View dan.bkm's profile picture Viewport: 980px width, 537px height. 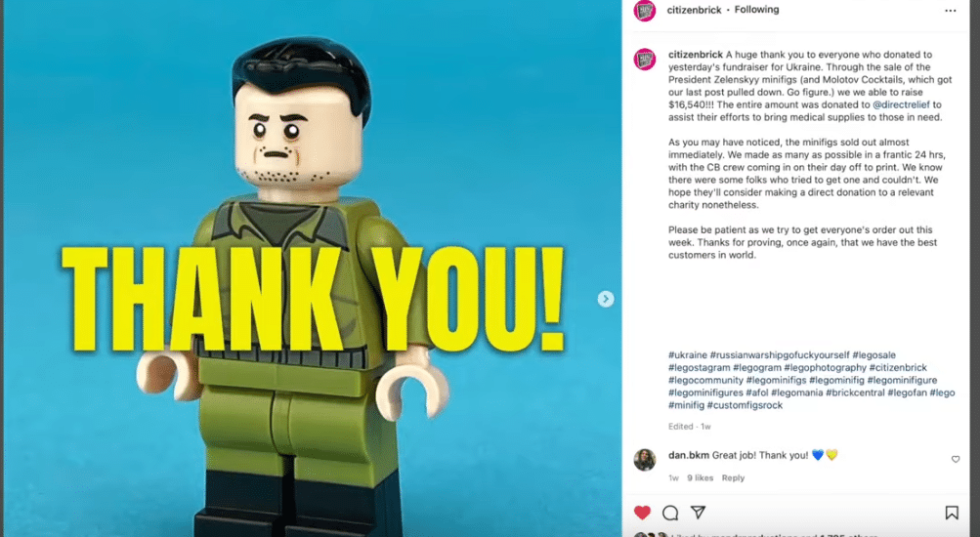point(645,460)
